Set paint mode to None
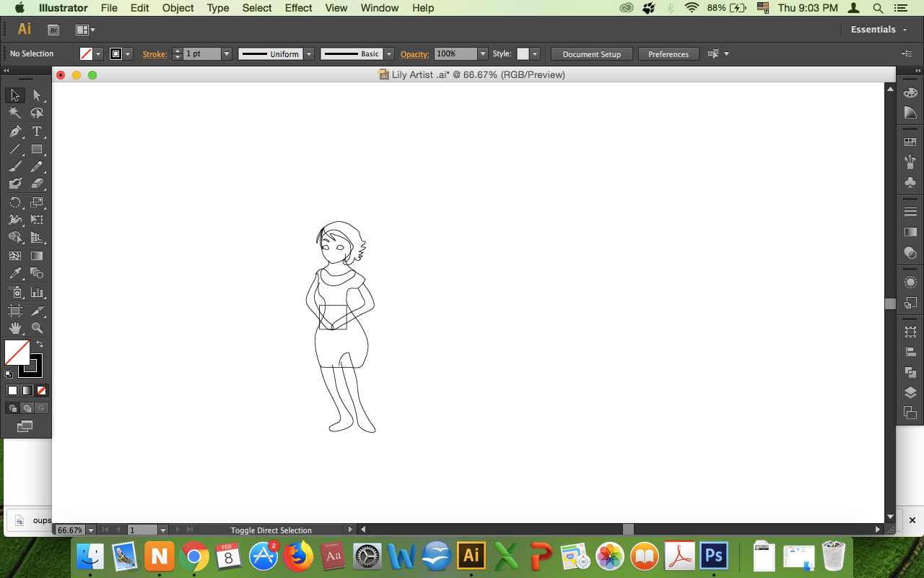The width and height of the screenshot is (924, 578). click(x=41, y=390)
